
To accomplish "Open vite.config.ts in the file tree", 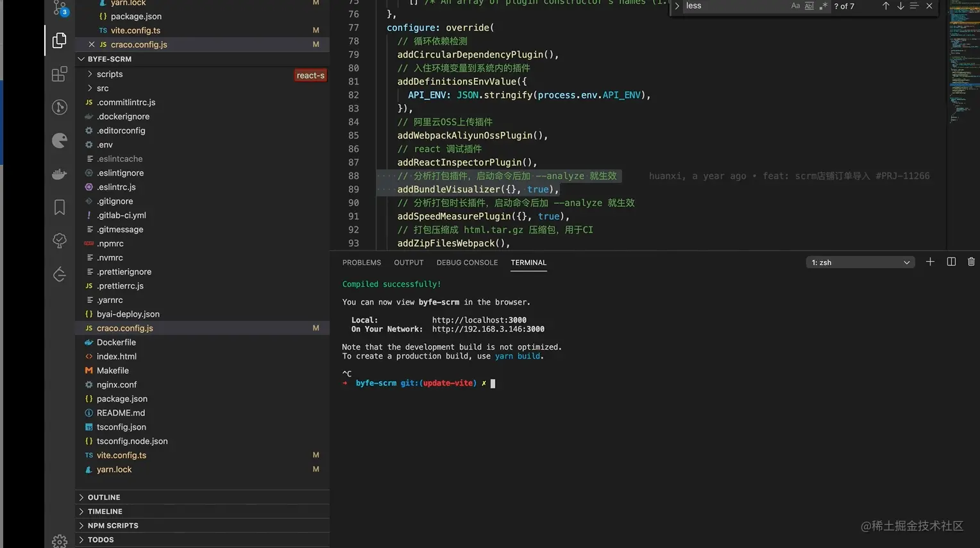I will click(x=121, y=456).
